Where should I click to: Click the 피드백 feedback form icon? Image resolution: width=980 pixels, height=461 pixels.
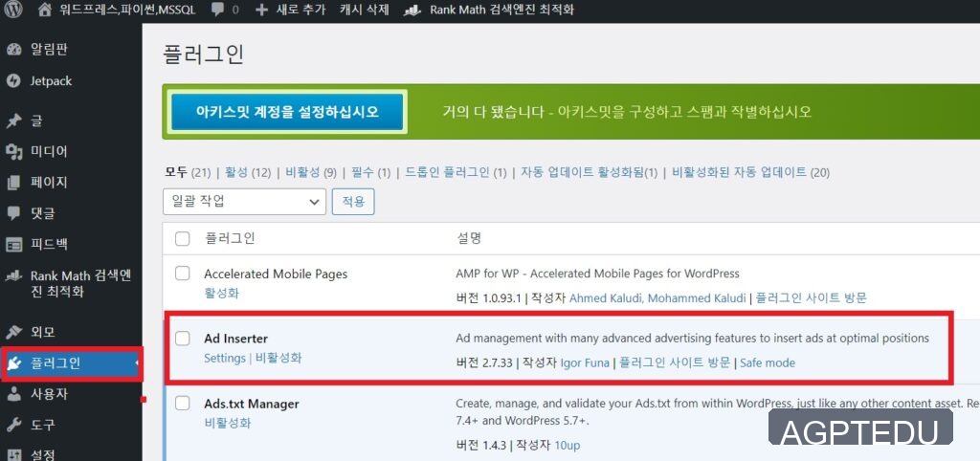click(x=13, y=244)
